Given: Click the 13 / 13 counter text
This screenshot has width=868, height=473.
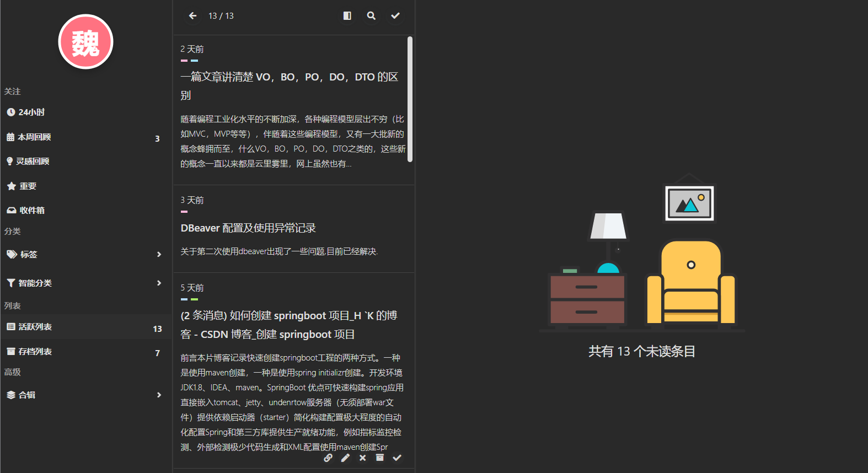Looking at the screenshot, I should pos(221,16).
